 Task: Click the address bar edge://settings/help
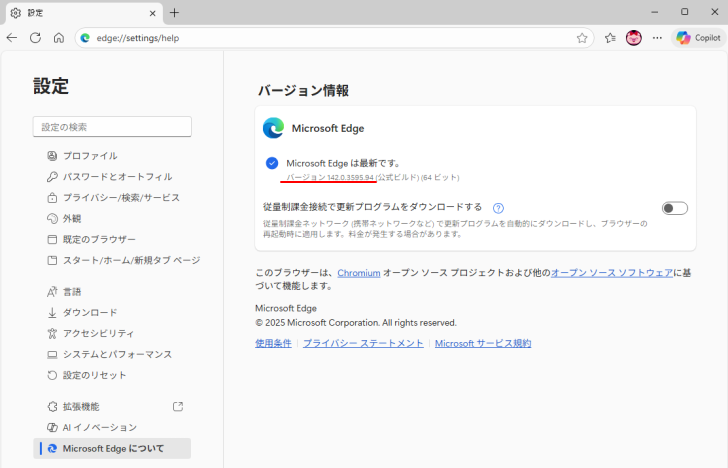point(334,38)
